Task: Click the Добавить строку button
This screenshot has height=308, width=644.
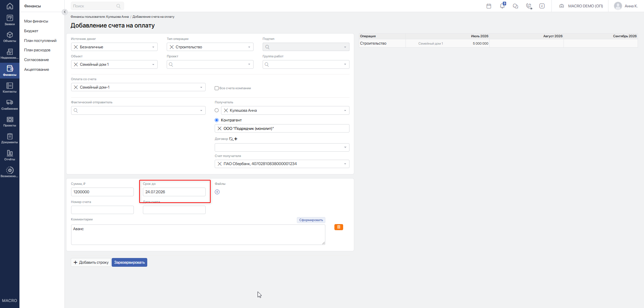Action: [91, 262]
